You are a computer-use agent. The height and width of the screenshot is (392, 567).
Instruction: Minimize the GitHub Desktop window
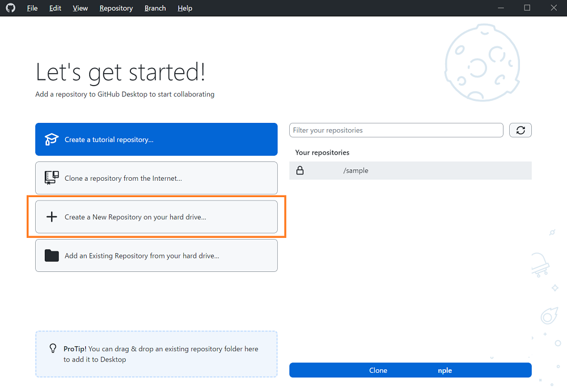click(x=501, y=8)
